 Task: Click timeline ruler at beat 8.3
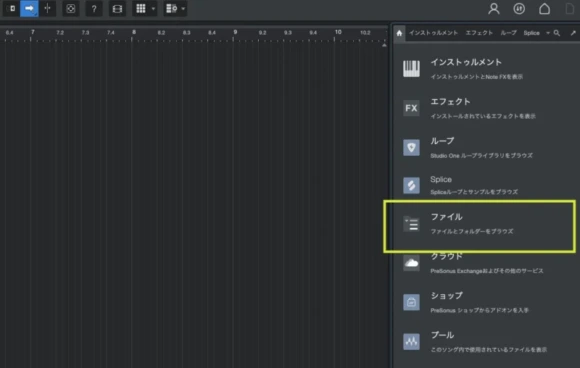coord(186,33)
